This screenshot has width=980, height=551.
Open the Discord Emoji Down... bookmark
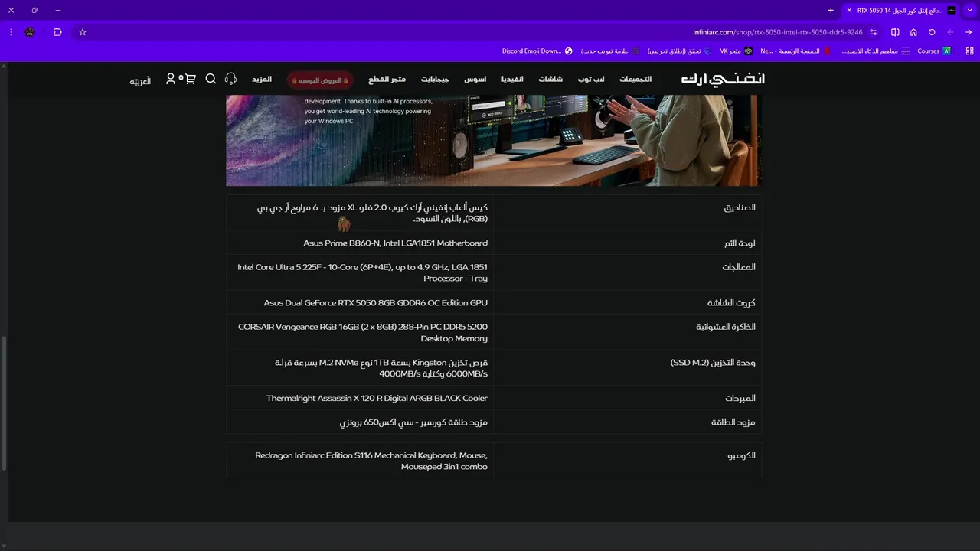pyautogui.click(x=537, y=51)
